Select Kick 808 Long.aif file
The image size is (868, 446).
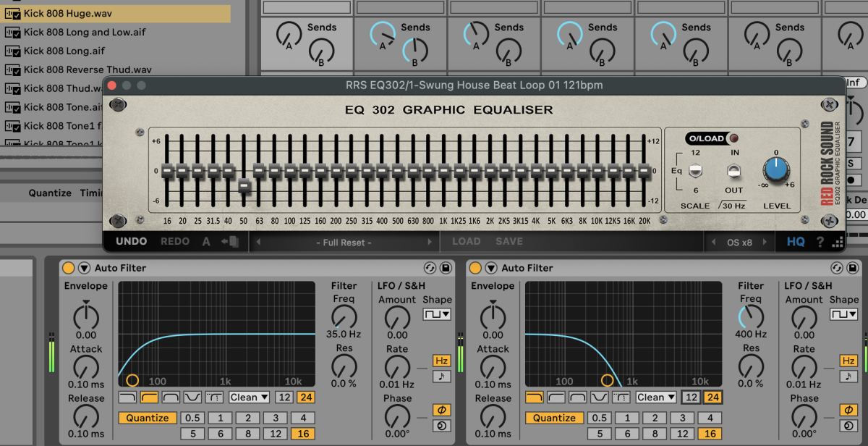[x=116, y=51]
